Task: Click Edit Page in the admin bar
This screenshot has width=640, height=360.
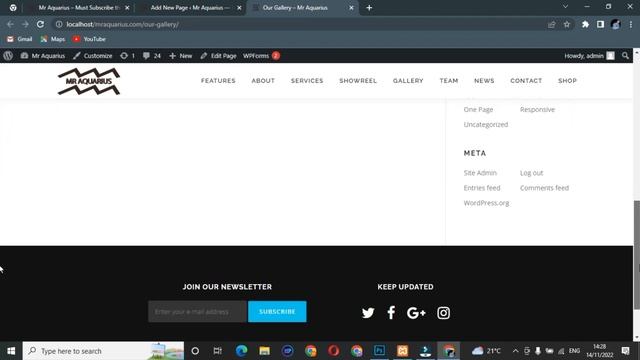Action: tap(218, 56)
